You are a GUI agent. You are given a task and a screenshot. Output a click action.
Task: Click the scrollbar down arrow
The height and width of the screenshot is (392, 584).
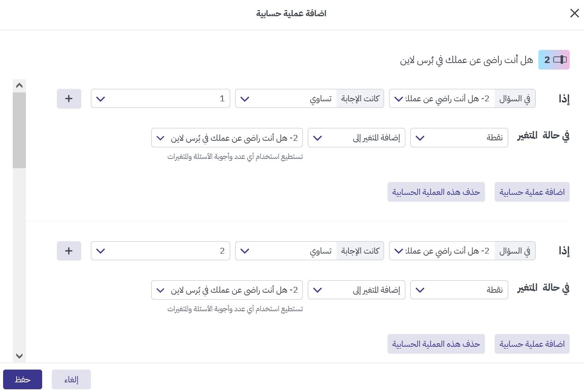tap(19, 356)
